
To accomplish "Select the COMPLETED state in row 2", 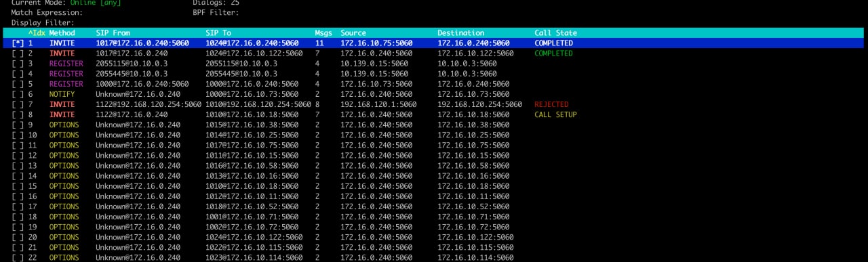I will point(553,53).
